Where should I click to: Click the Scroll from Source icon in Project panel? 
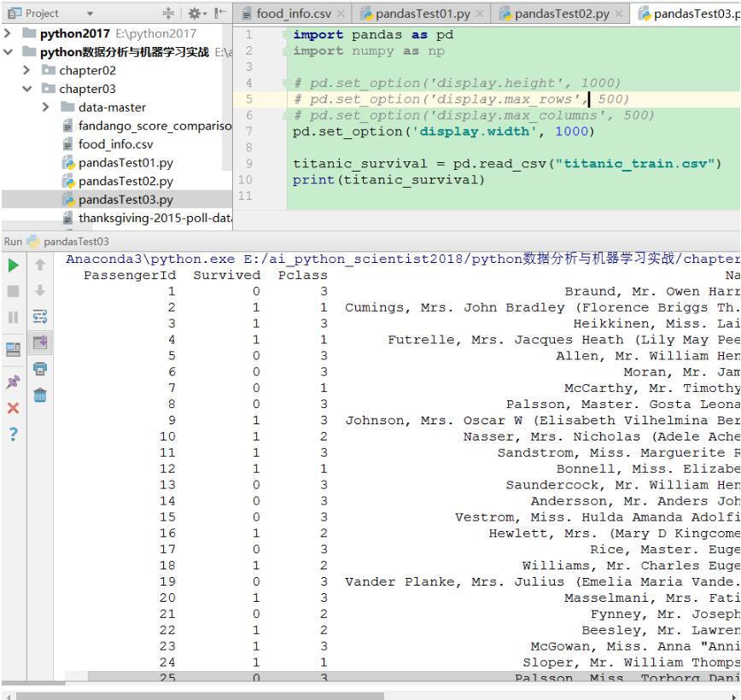point(168,14)
